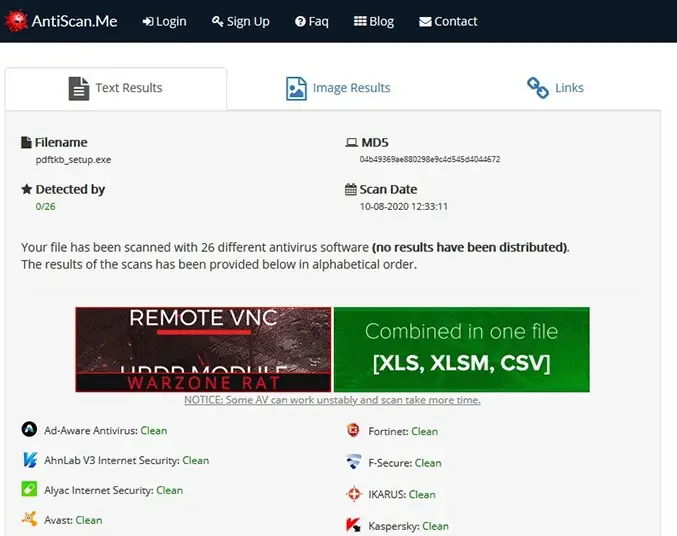The height and width of the screenshot is (536, 677).
Task: Click the Ad-Aware Antivirus Clean result
Action: coord(154,431)
